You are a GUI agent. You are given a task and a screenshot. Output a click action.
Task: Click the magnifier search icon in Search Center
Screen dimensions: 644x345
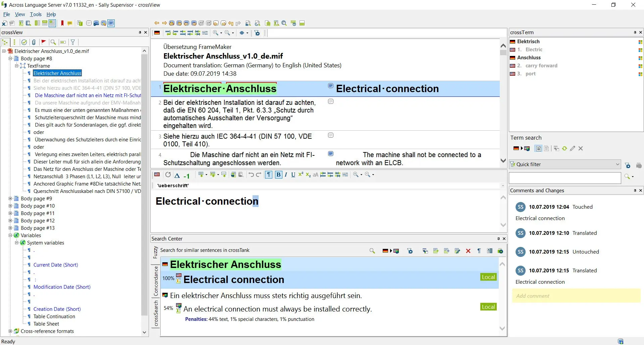(372, 250)
